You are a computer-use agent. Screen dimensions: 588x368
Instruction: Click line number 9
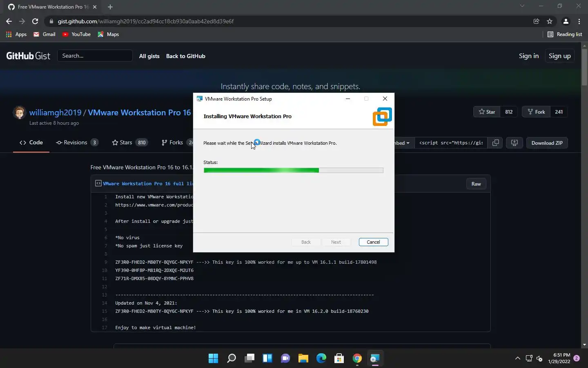click(x=106, y=262)
